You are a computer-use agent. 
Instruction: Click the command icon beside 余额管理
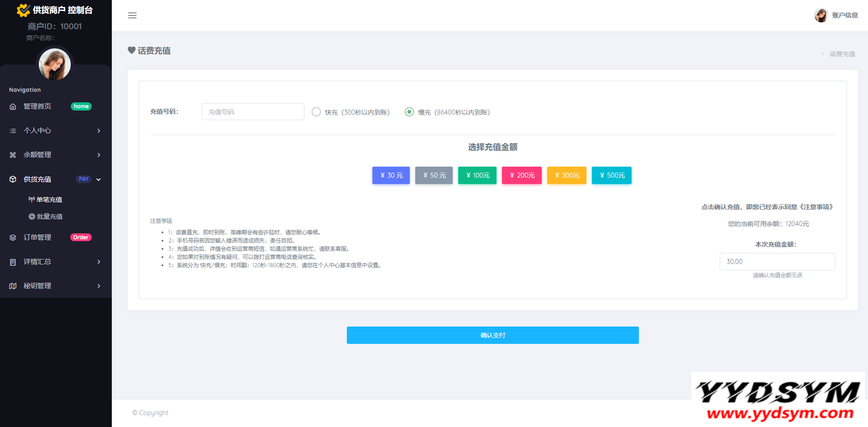13,155
